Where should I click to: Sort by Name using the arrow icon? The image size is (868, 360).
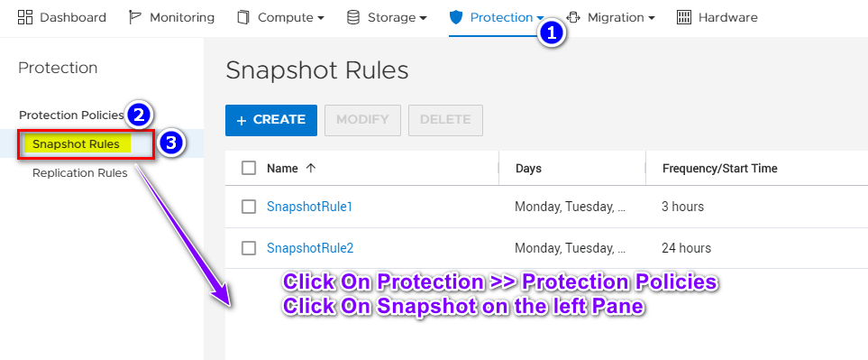pos(311,169)
